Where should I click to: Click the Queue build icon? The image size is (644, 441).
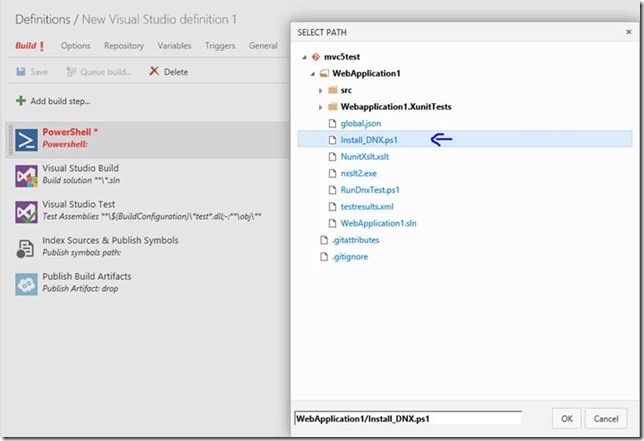click(x=71, y=72)
